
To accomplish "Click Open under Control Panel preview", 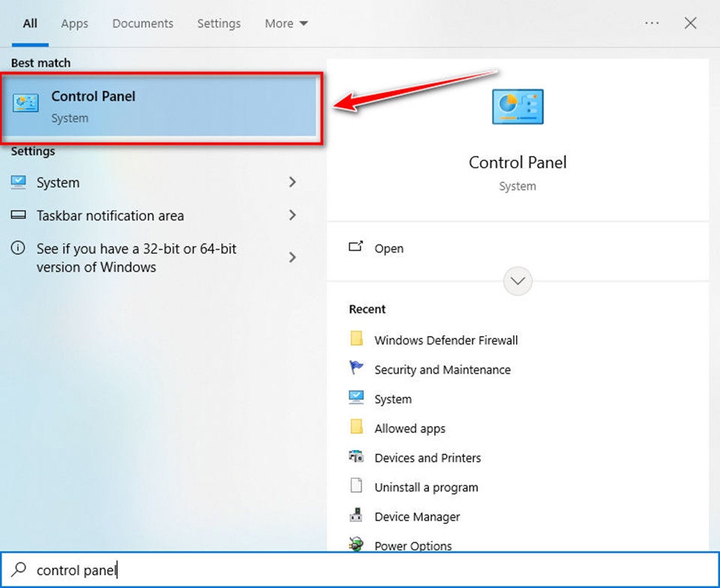I will click(x=389, y=248).
